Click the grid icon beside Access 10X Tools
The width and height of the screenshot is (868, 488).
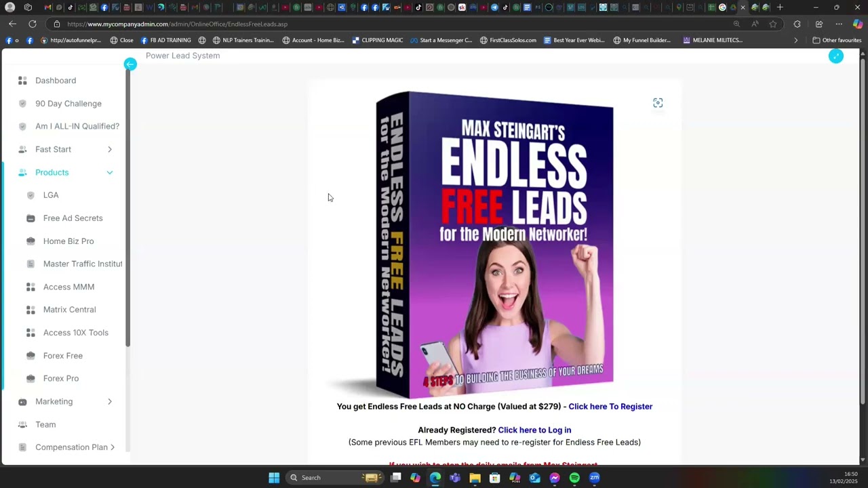[x=31, y=333]
